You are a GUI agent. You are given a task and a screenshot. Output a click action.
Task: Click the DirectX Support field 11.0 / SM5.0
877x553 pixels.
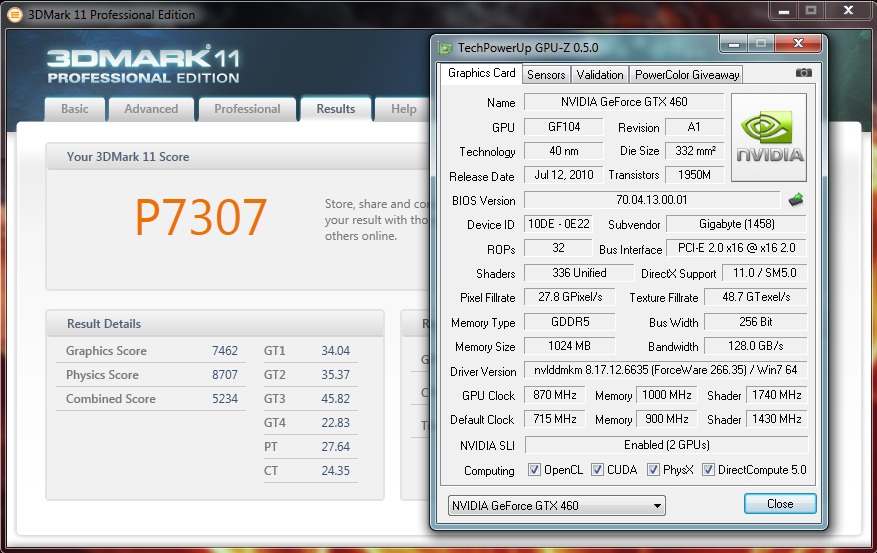tap(765, 273)
